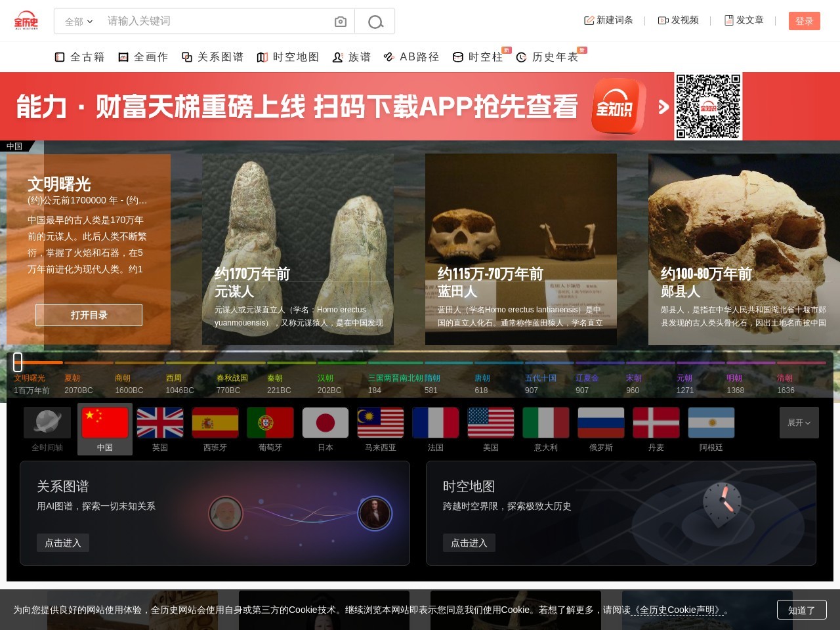Open 关系图谱 in navigation menu
840x630 pixels.
[213, 57]
